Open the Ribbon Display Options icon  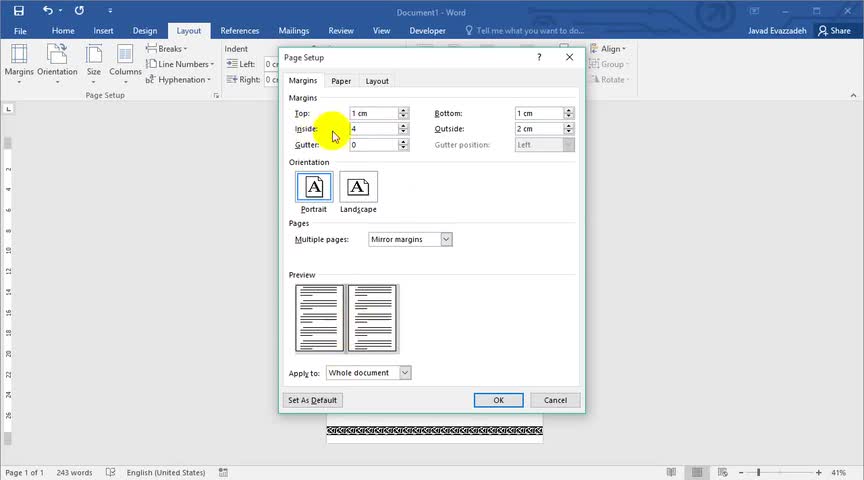(x=754, y=11)
